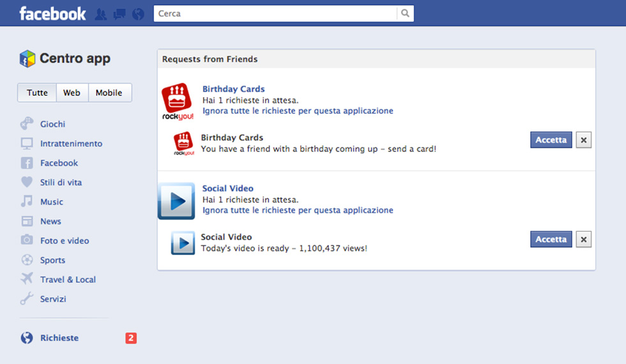Click the large Birthday Cards RockYou icon
The width and height of the screenshot is (626, 364).
tap(177, 102)
